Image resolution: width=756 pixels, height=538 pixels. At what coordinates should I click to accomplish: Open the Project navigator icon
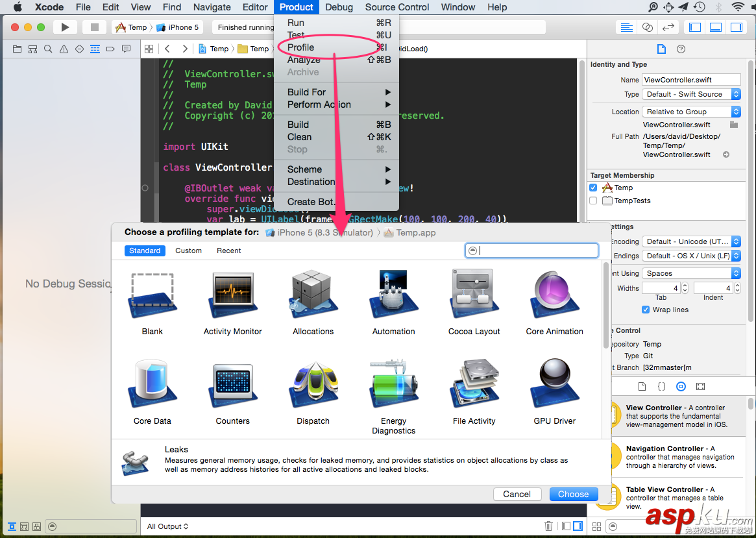(x=17, y=49)
